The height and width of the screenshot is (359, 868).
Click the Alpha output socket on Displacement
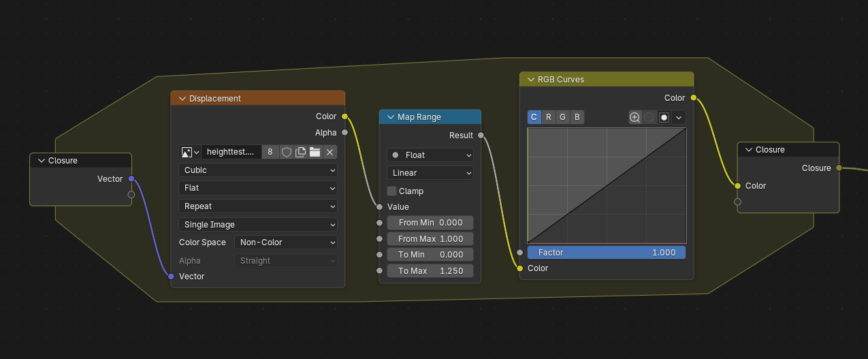point(344,132)
